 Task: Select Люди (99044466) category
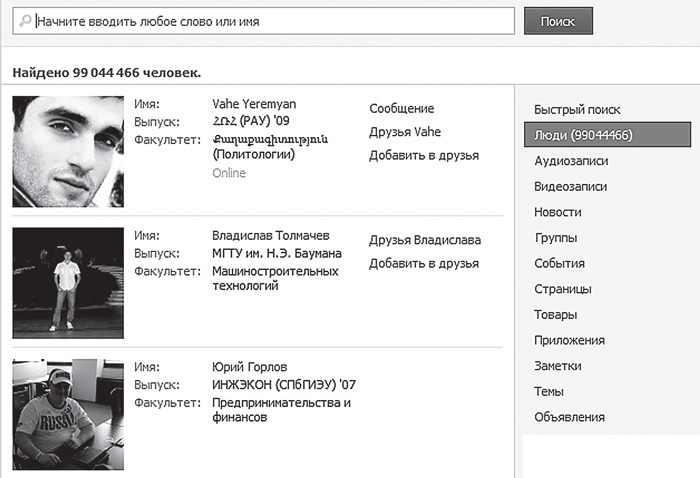pos(607,135)
